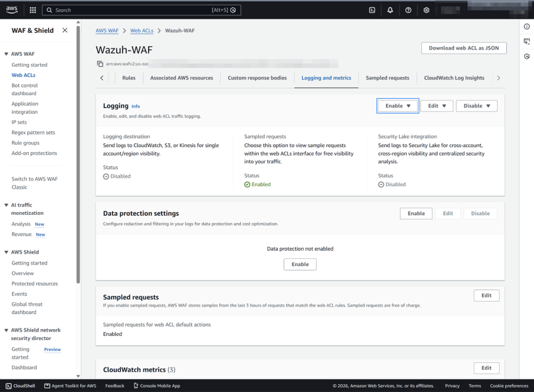
Task: Open the tutorials panel icon on the right
Action: pyautogui.click(x=527, y=41)
